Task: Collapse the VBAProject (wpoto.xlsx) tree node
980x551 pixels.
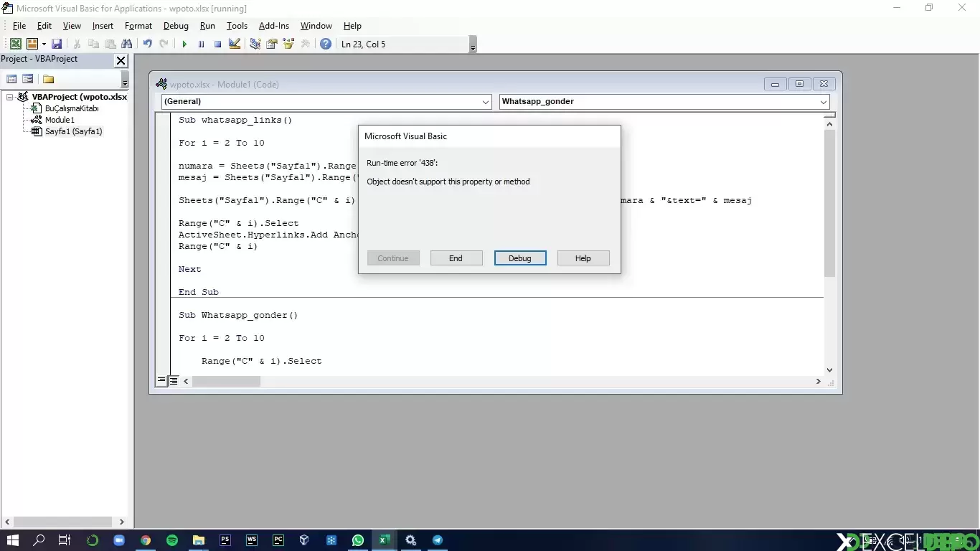Action: click(x=10, y=97)
